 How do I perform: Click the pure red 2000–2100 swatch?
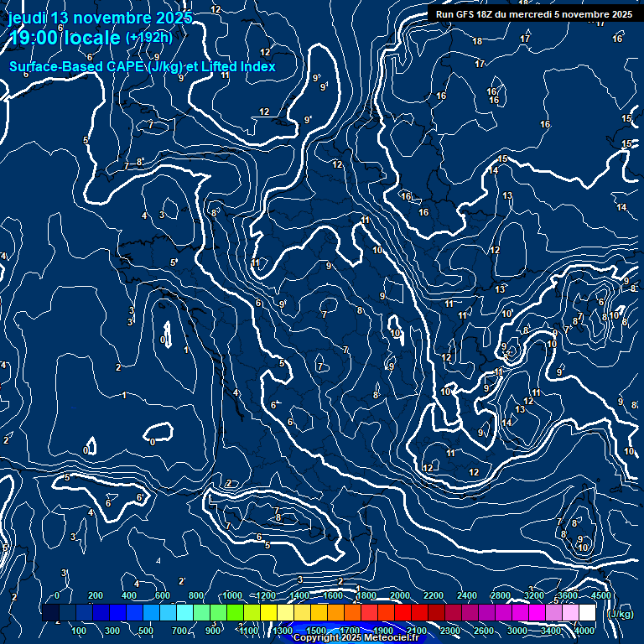coord(402,612)
